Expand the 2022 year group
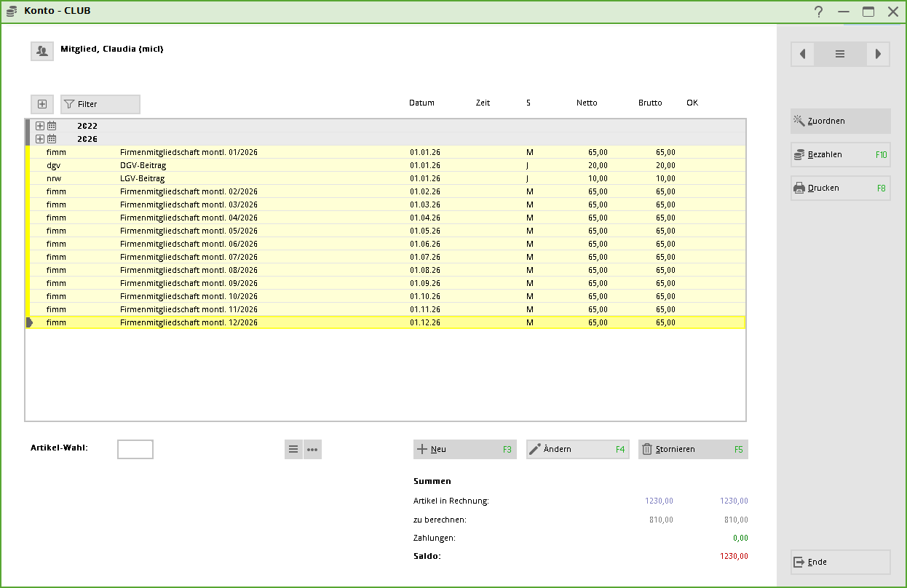The width and height of the screenshot is (907, 588). click(40, 126)
